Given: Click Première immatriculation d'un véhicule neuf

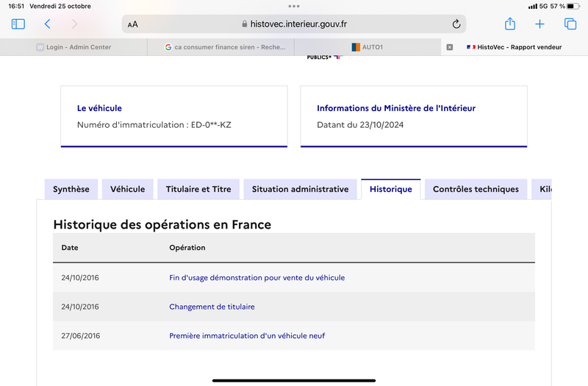Looking at the screenshot, I should 247,336.
